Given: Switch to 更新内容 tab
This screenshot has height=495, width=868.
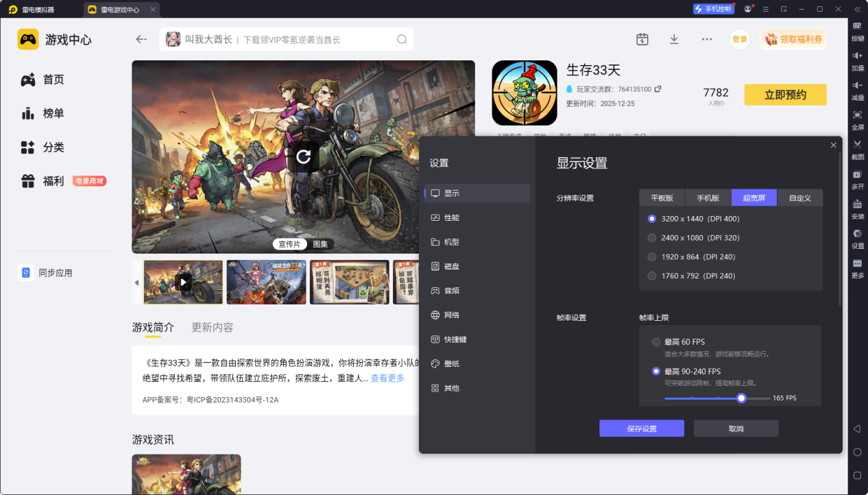Looking at the screenshot, I should [x=213, y=327].
